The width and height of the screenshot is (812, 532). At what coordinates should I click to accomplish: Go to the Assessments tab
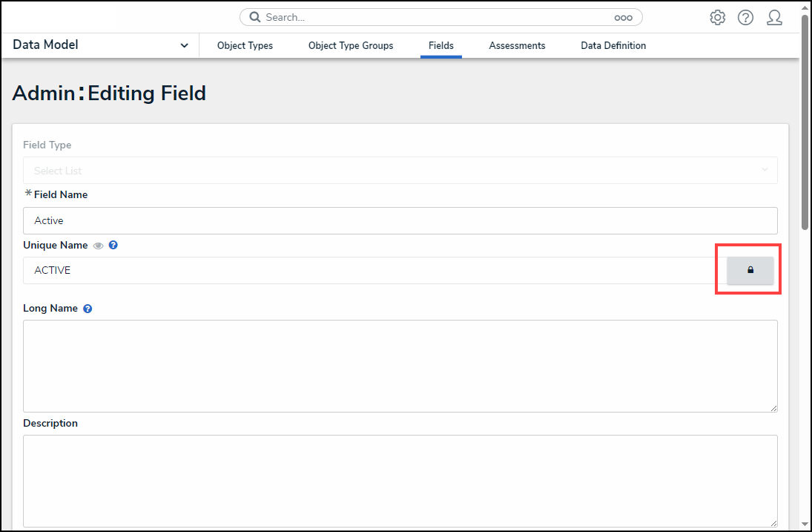(x=517, y=46)
